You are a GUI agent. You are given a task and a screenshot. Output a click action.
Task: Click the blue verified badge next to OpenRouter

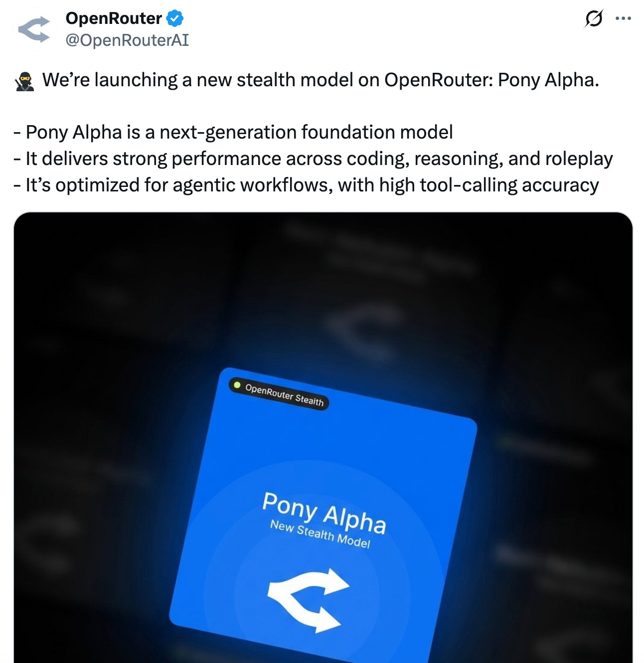click(174, 18)
